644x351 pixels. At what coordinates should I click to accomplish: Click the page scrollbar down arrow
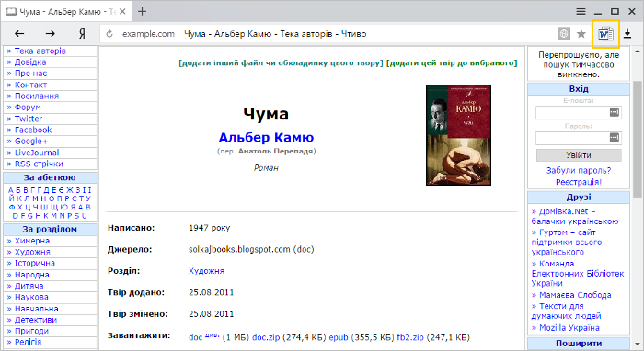click(637, 344)
